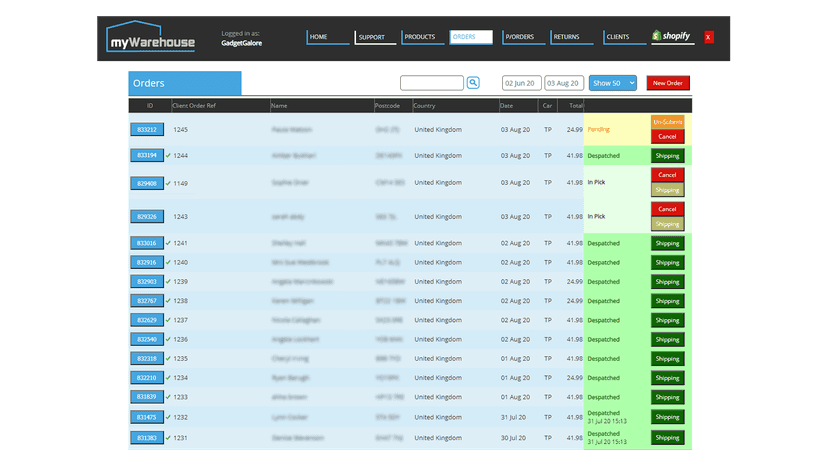828x466 pixels.
Task: View Shipping for order 1231
Action: coord(667,437)
